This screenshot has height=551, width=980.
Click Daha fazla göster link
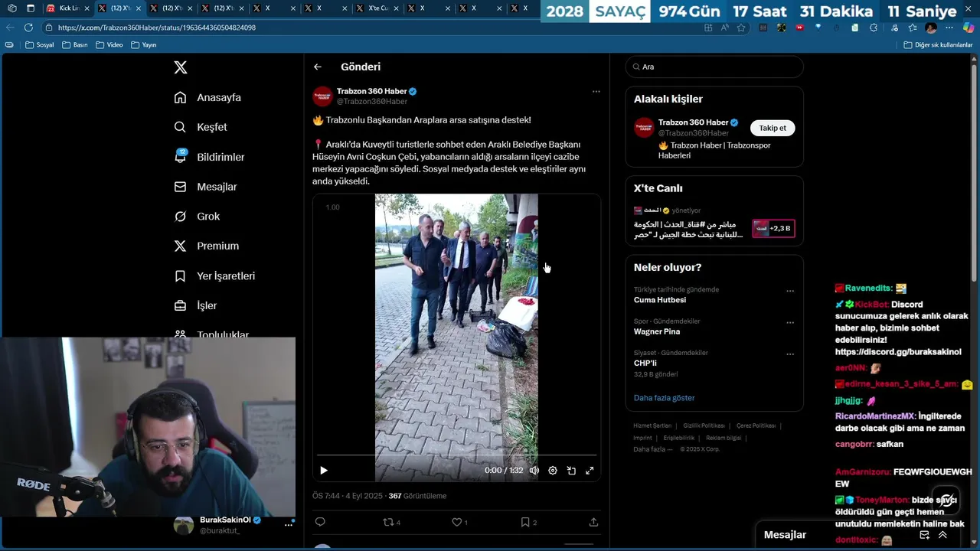(x=664, y=398)
